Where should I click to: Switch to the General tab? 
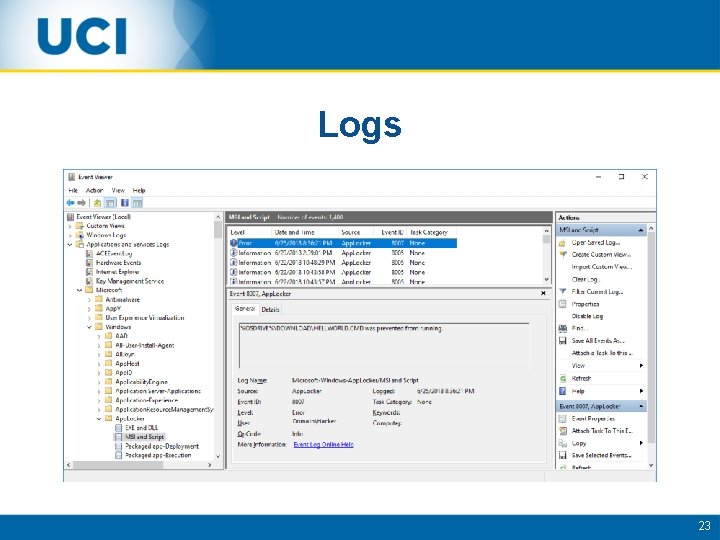tap(245, 309)
